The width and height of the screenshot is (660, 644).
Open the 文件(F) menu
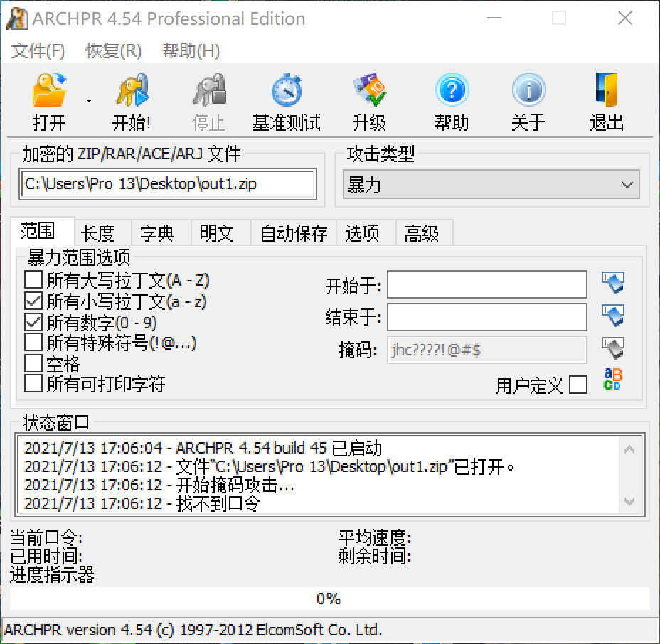38,51
